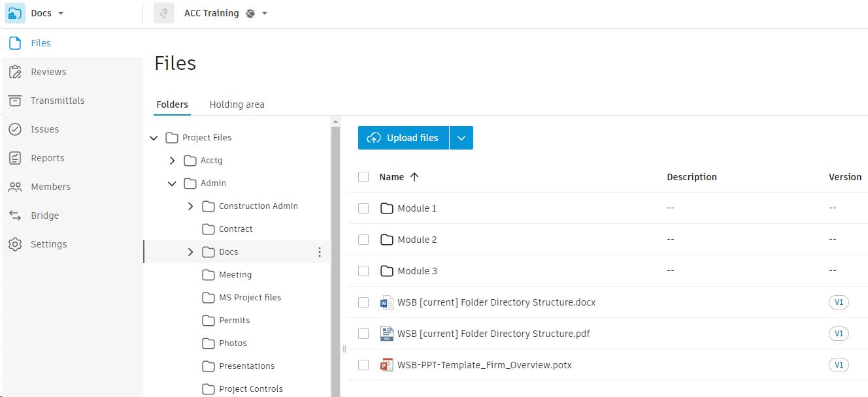Screen dimensions: 868x397
Task: Click the three-dot menu beside Docs folder
Action: [320, 252]
